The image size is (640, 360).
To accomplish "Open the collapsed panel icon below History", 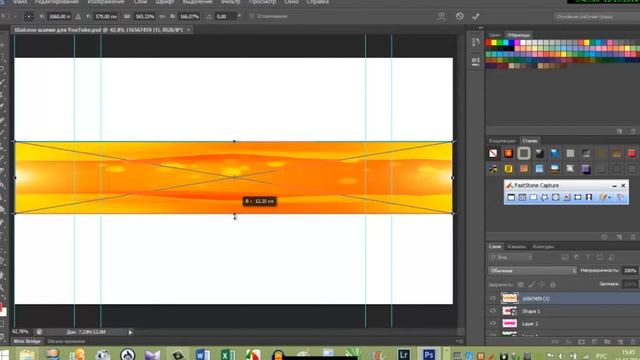I will (476, 61).
